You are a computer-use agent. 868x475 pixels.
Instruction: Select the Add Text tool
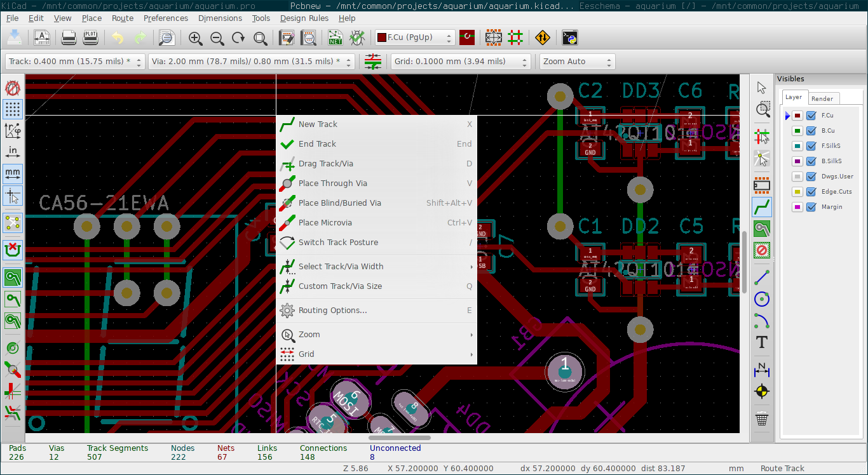coord(762,343)
